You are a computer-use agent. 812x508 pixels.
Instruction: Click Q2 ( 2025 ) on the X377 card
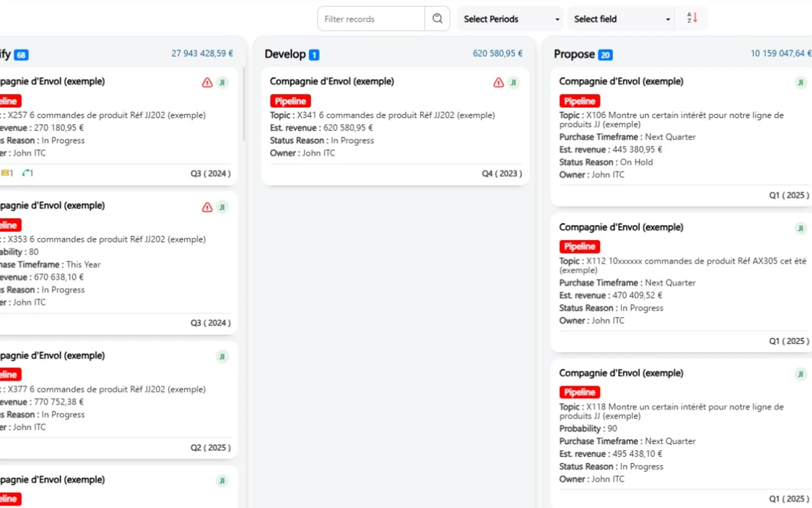(211, 448)
